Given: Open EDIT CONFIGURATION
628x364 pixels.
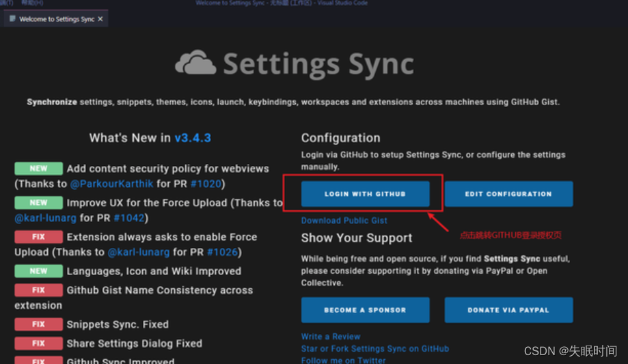Looking at the screenshot, I should 508,194.
